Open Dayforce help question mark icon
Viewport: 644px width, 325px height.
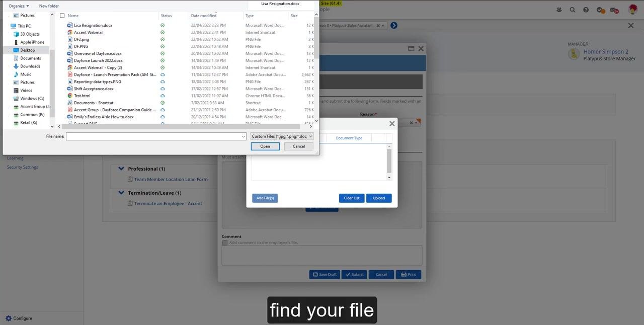point(586,10)
